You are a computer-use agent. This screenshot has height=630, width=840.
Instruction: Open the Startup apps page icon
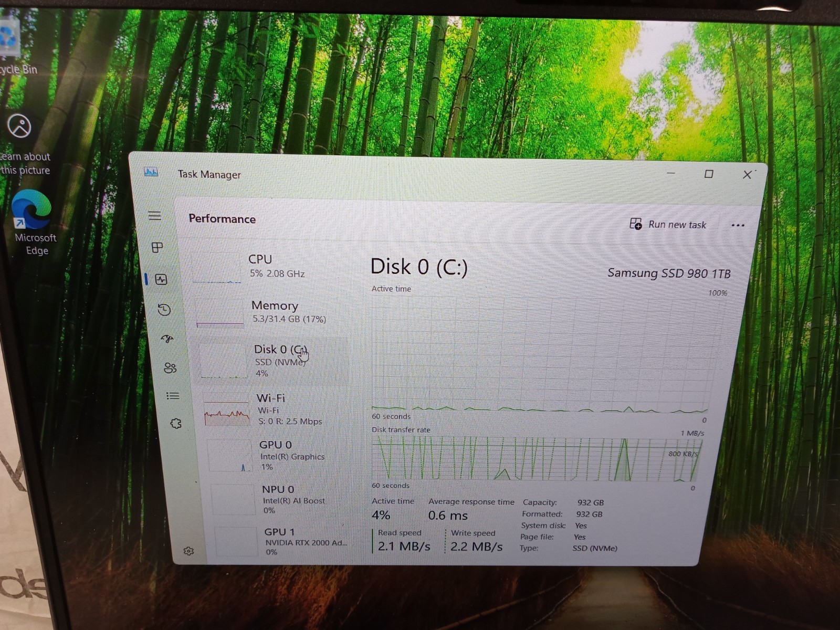[167, 339]
